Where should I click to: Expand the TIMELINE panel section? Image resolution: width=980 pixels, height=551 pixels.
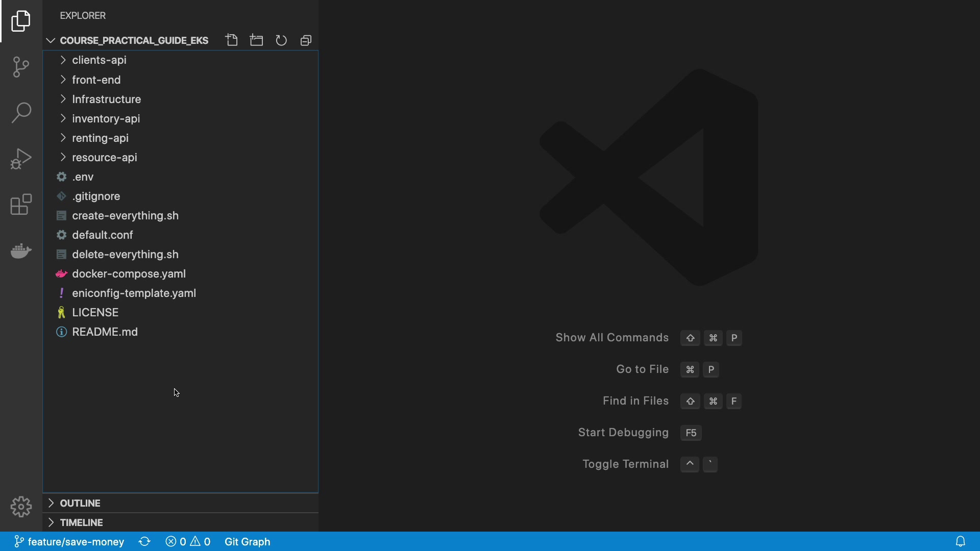[82, 522]
